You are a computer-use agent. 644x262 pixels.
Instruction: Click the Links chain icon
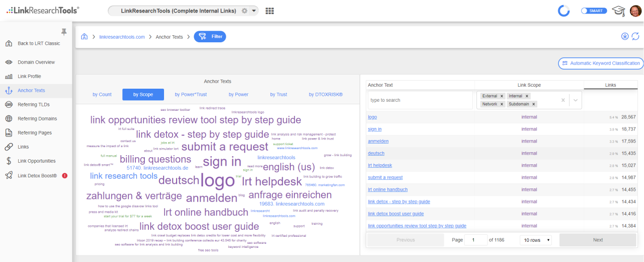(x=9, y=147)
